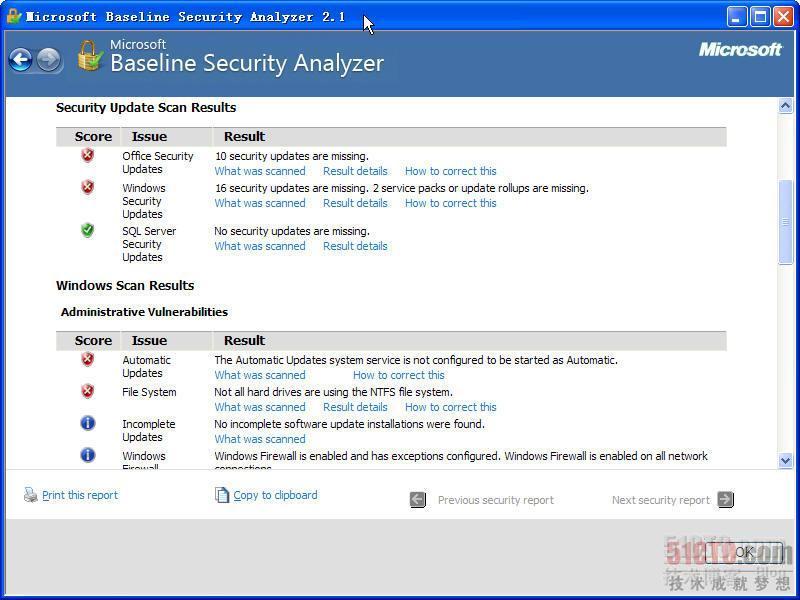Click the Administrative Vulnerabilities subheading
Viewport: 800px width, 600px height.
144,312
